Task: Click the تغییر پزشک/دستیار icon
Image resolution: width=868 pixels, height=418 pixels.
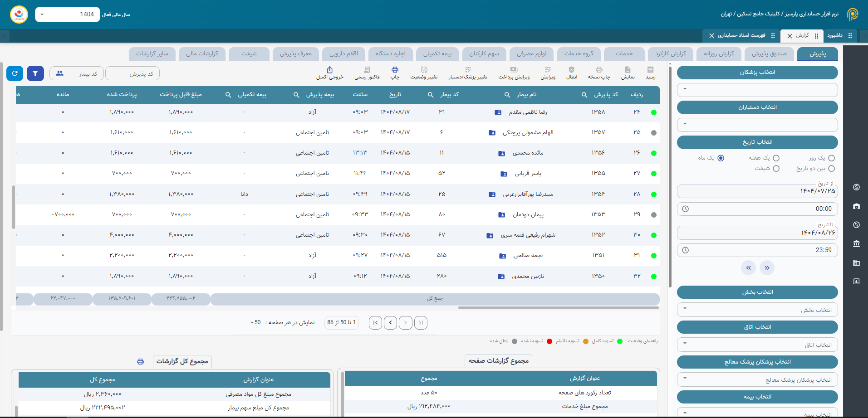Action: [x=468, y=70]
